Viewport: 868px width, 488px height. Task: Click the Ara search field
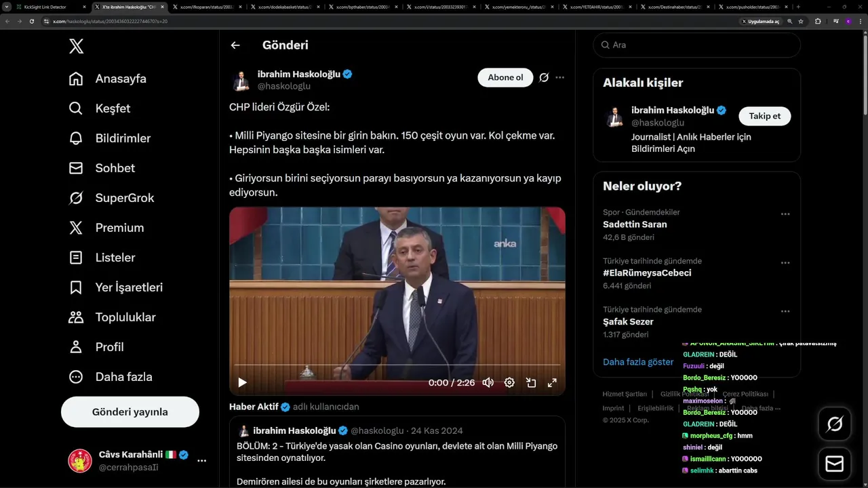point(697,45)
